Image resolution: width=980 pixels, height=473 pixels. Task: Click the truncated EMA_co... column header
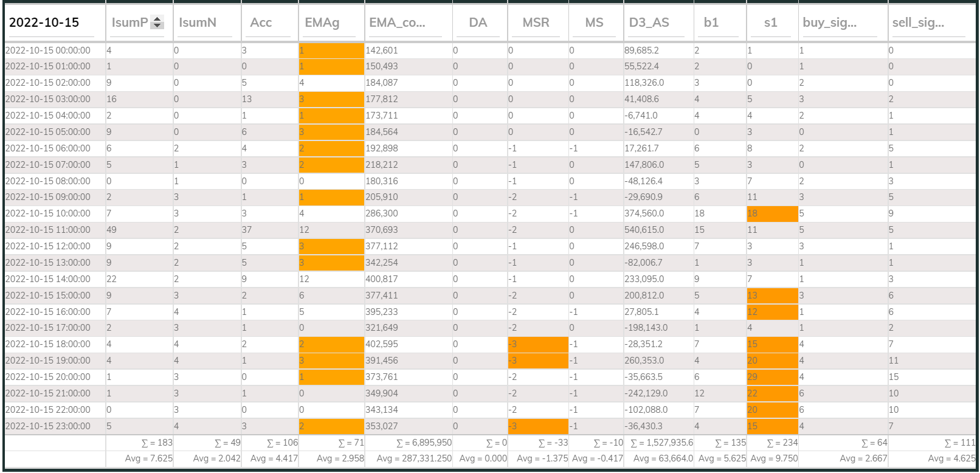(x=397, y=22)
